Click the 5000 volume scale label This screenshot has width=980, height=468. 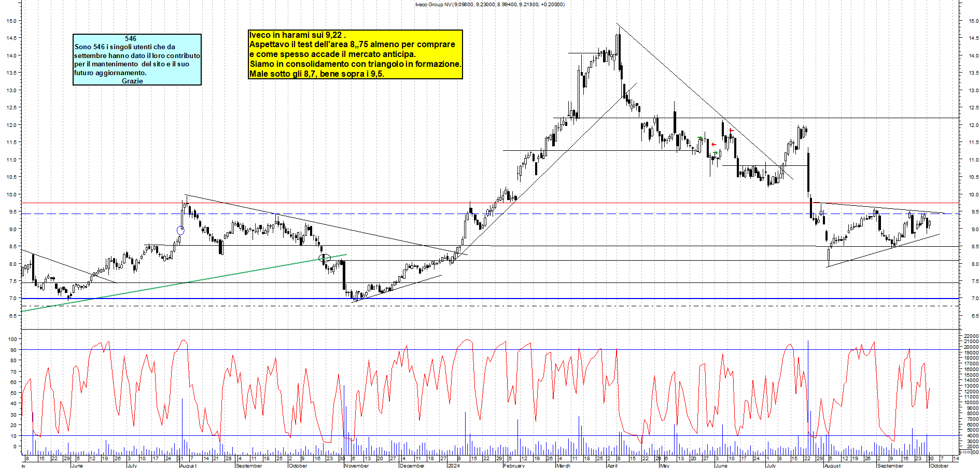972,430
